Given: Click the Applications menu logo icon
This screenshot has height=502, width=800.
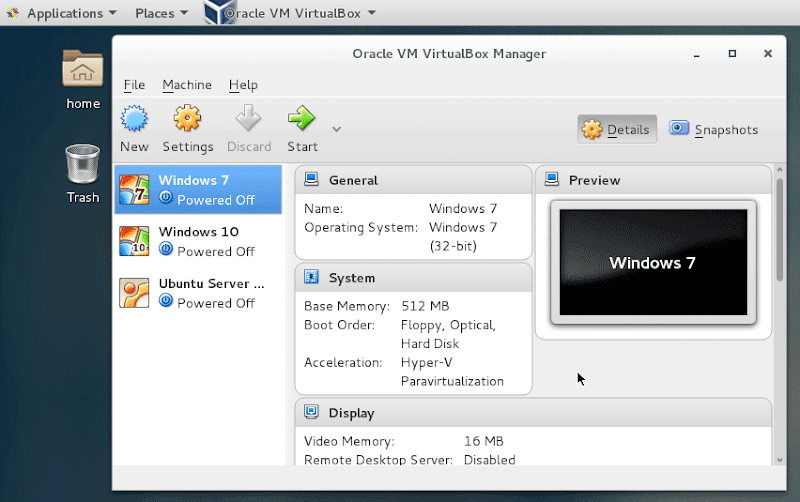Looking at the screenshot, I should 13,13.
